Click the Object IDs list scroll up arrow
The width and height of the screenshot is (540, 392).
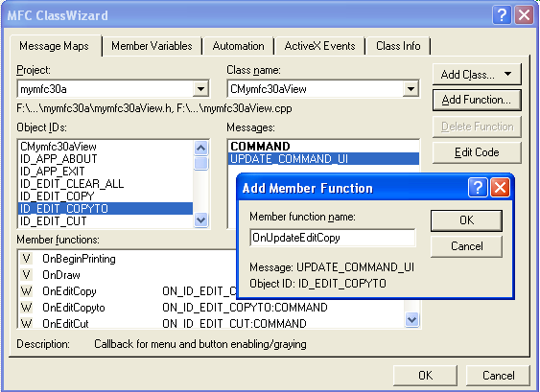tap(200, 148)
